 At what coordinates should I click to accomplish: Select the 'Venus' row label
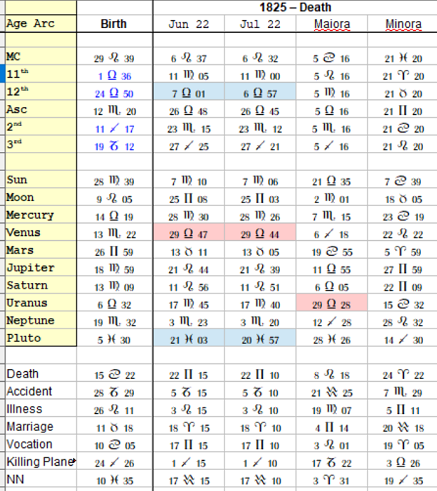click(23, 232)
